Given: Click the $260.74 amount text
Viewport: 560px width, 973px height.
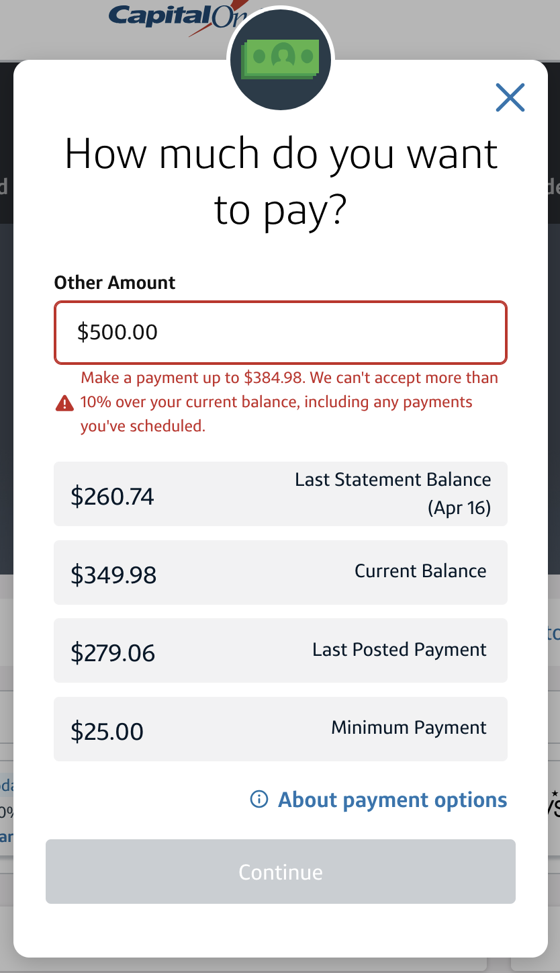Looking at the screenshot, I should point(112,497).
